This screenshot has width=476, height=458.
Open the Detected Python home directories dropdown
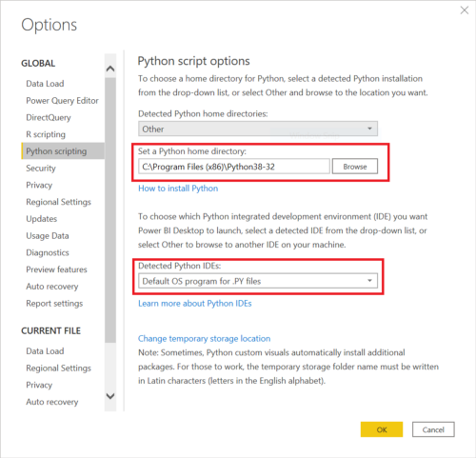(258, 129)
